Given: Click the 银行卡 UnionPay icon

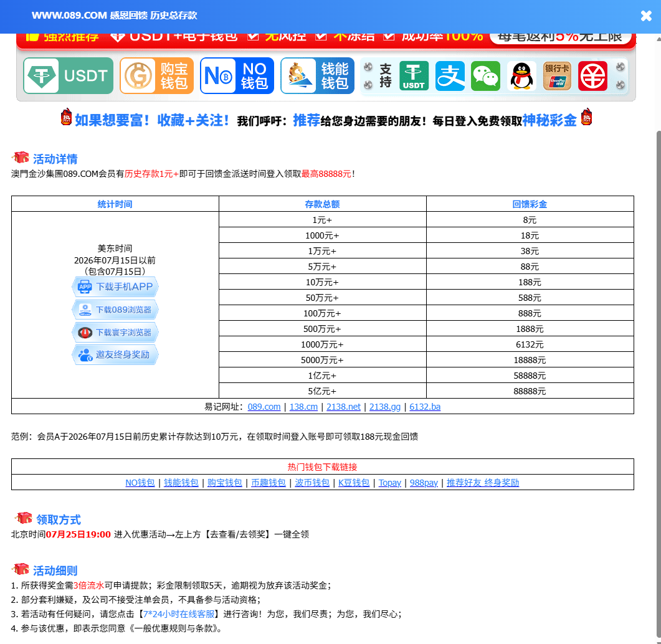Looking at the screenshot, I should pyautogui.click(x=557, y=76).
